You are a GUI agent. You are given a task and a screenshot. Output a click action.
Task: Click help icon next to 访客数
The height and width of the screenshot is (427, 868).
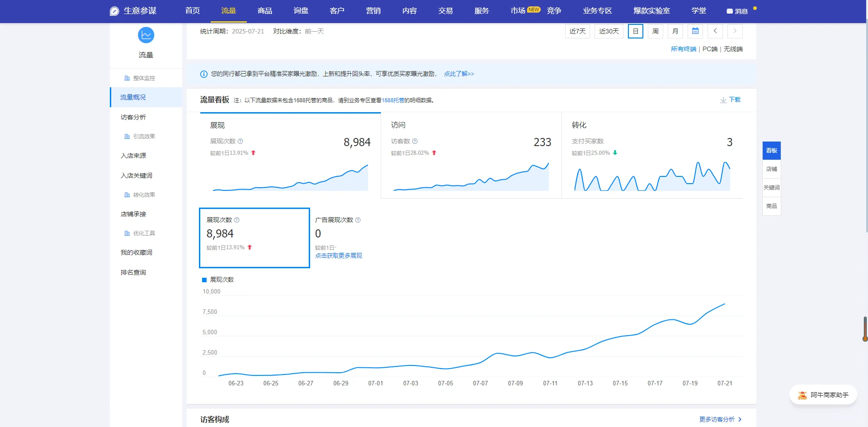(x=415, y=141)
